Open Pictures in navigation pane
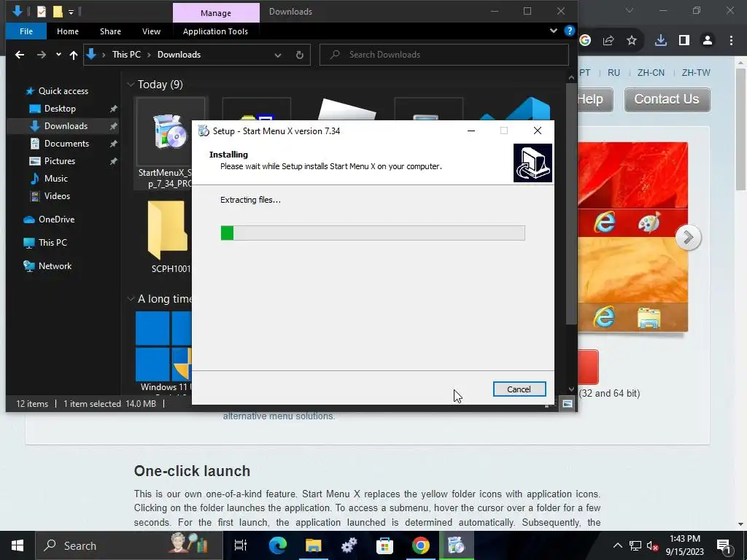Screen dimensions: 747x560 [60, 161]
